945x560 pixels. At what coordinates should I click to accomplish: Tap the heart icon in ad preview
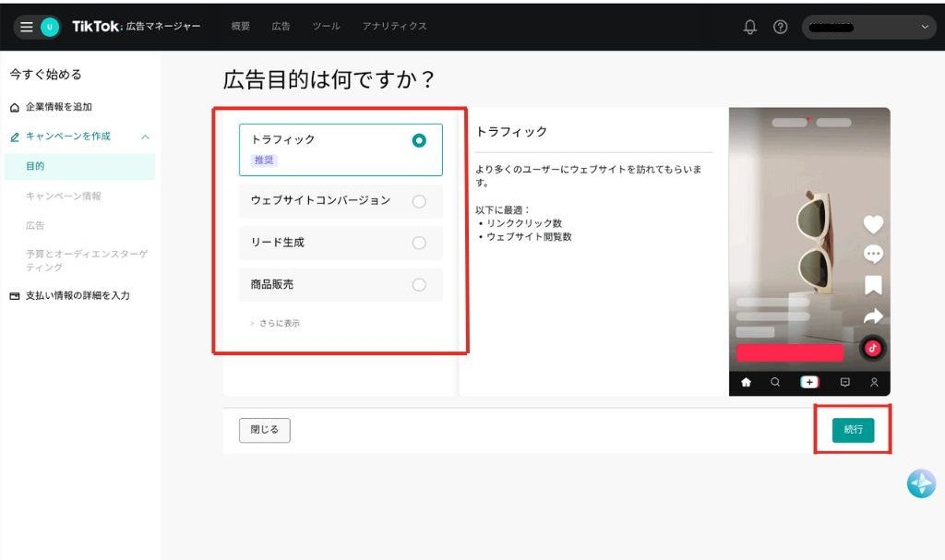[x=873, y=224]
